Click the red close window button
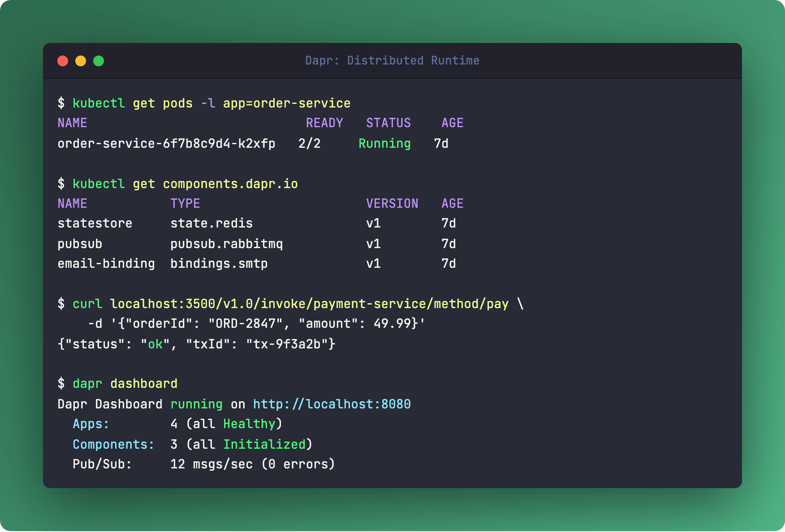The width and height of the screenshot is (785, 532). point(63,61)
